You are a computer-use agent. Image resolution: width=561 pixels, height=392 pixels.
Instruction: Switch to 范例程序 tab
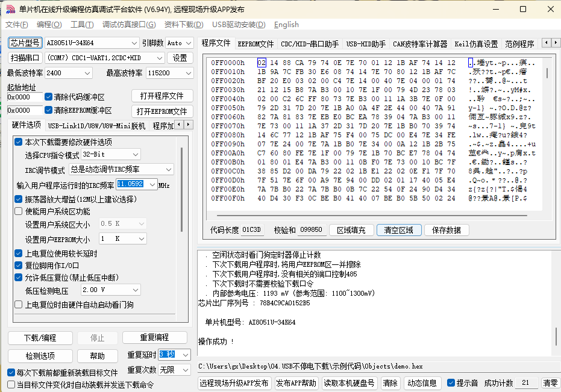[519, 44]
